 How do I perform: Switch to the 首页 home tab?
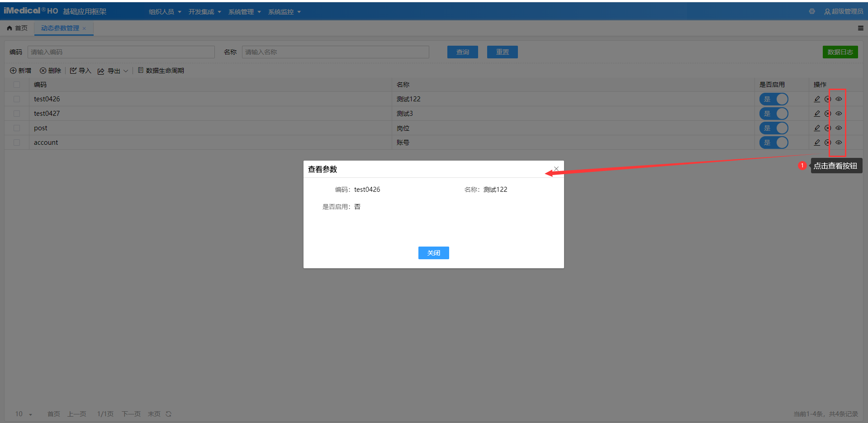click(x=18, y=28)
